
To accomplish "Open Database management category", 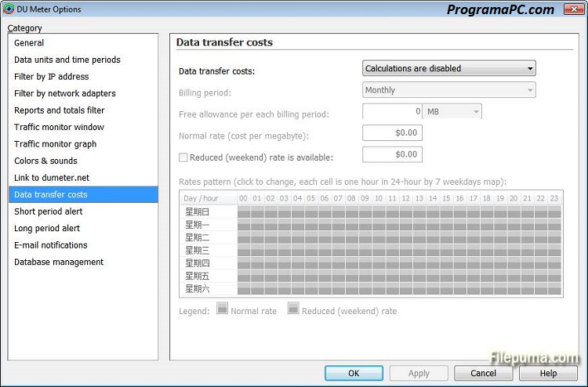I will 83,262.
